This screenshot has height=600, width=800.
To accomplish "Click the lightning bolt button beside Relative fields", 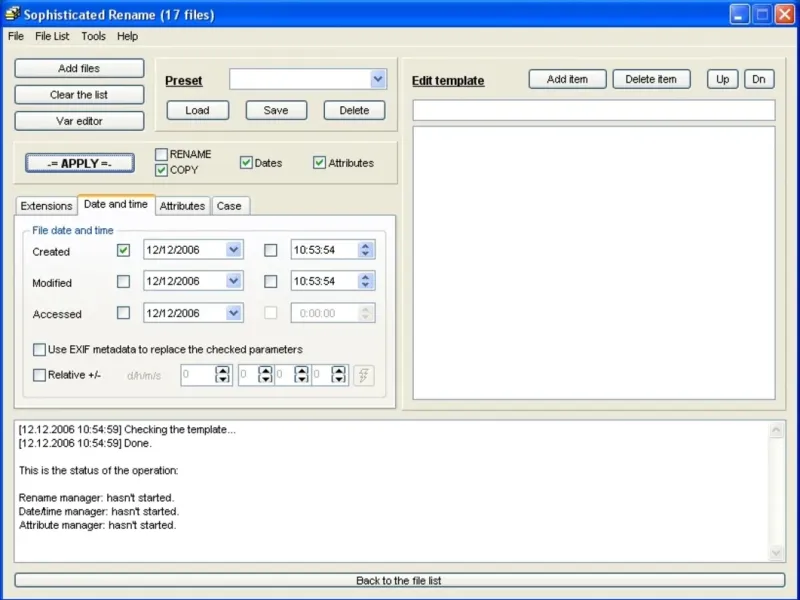I will coord(365,375).
